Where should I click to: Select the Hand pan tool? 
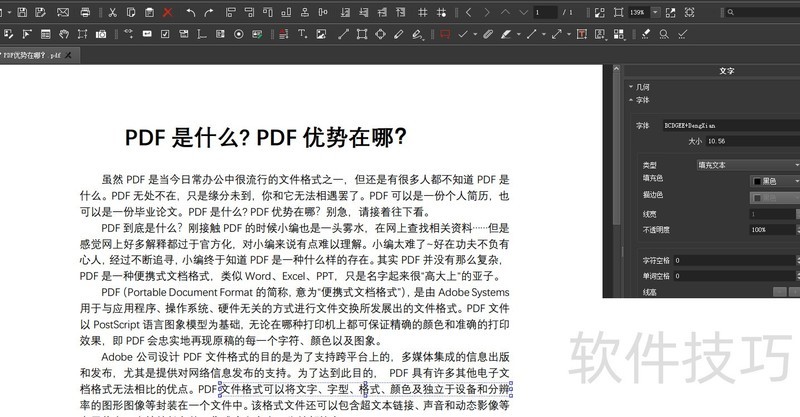click(x=63, y=33)
